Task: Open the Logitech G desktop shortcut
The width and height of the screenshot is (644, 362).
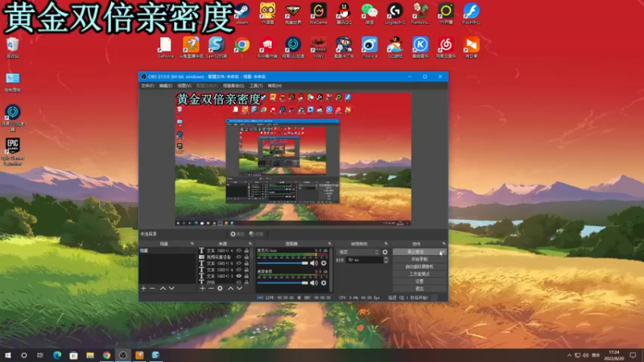Action: [394, 14]
